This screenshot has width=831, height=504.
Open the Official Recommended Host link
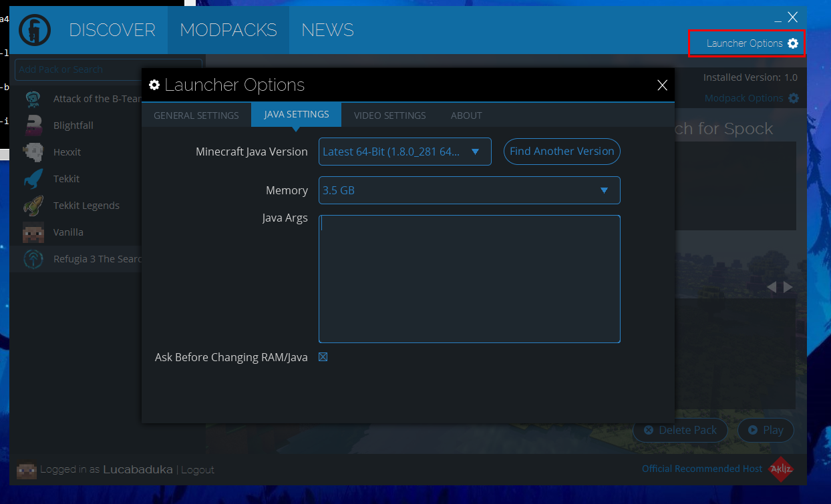click(x=702, y=469)
